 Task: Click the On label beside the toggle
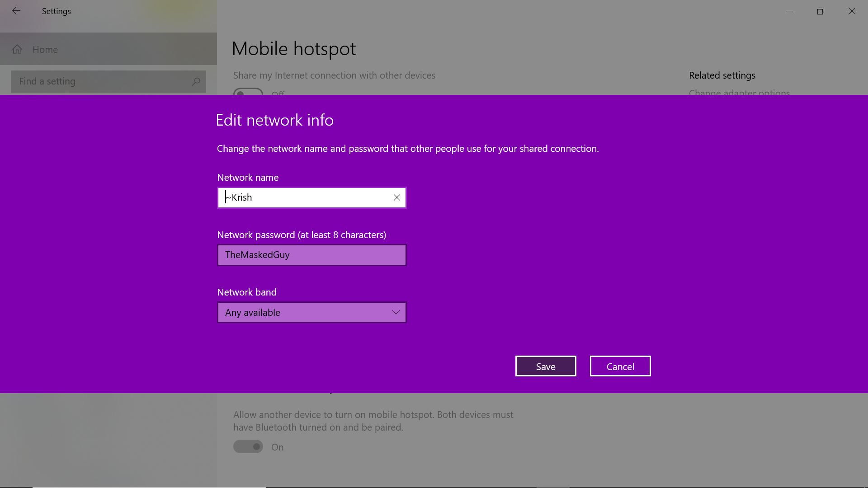277,447
